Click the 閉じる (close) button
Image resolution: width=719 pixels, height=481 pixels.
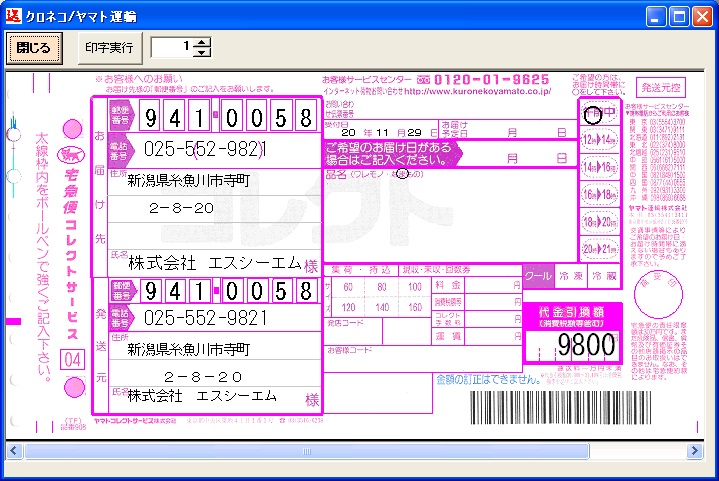tap(34, 48)
